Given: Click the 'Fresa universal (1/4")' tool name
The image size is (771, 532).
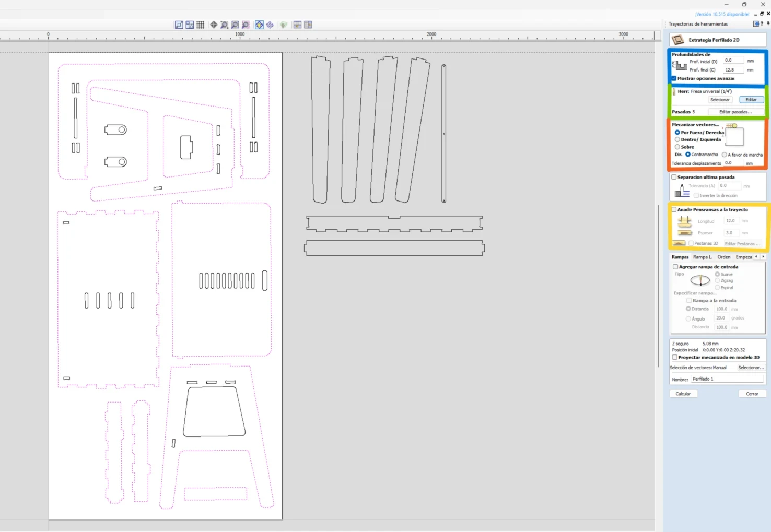Looking at the screenshot, I should [711, 91].
